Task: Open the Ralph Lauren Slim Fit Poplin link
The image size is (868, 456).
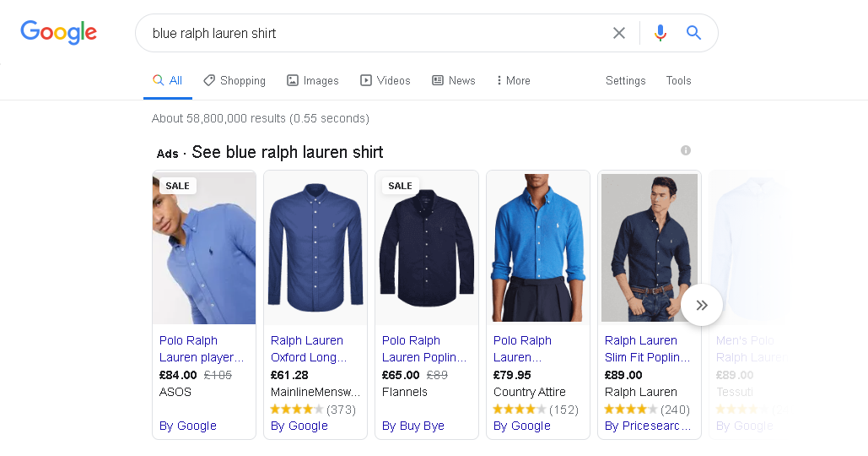Action: tap(647, 349)
